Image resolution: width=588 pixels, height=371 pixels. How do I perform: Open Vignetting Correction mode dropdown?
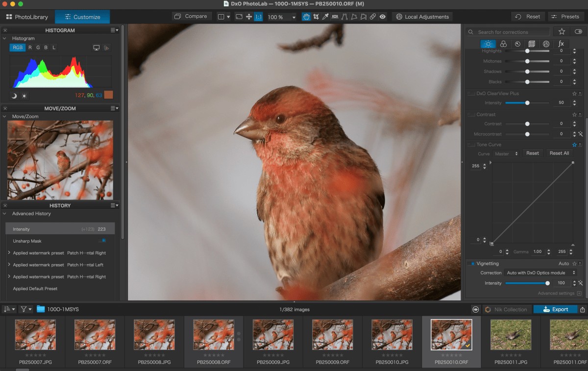tap(540, 272)
